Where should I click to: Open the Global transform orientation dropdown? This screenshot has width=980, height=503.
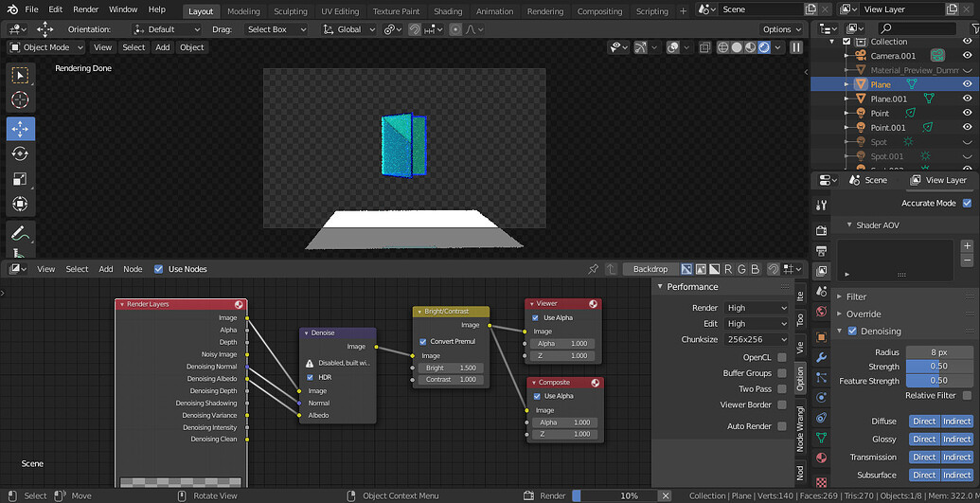(x=348, y=29)
